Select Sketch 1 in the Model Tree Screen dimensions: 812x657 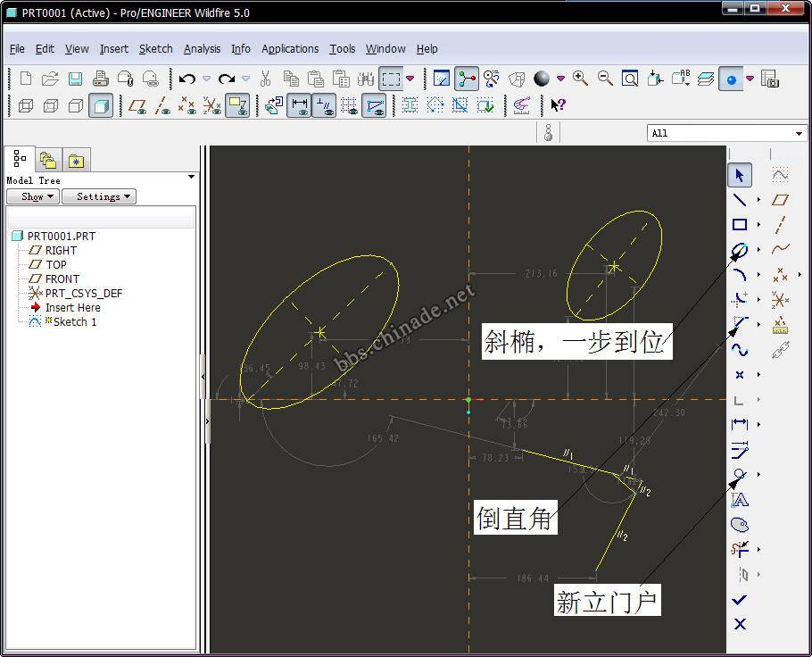point(75,321)
